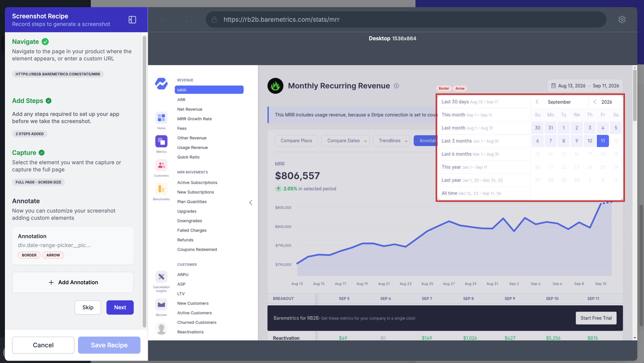Click the SEP 11 column header
The height and width of the screenshot is (363, 644).
click(x=593, y=299)
